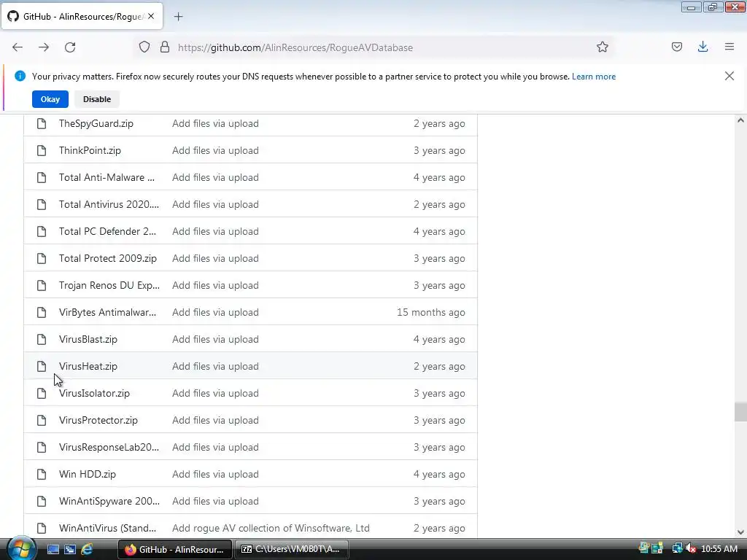Click network tray icon
This screenshot has width=747, height=560.
(x=677, y=549)
